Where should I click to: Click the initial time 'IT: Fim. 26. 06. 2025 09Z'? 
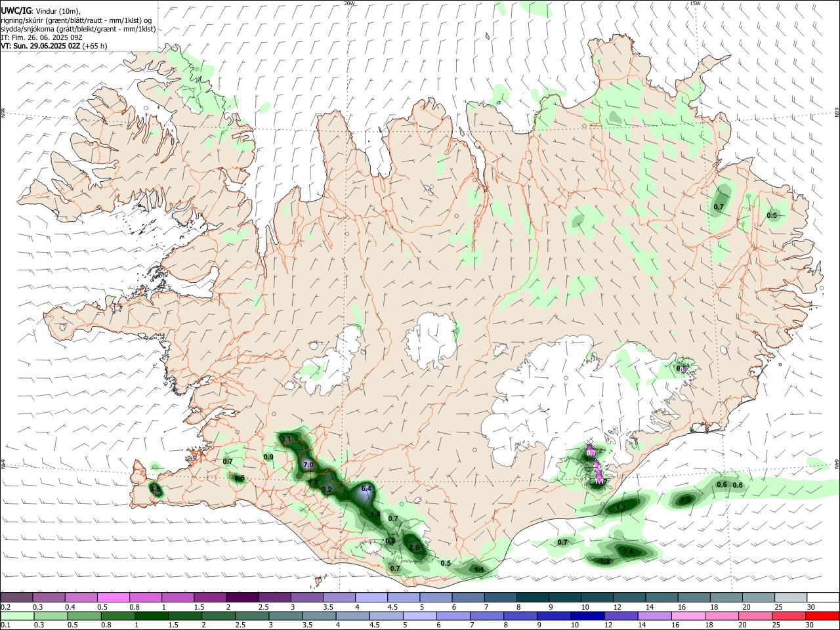tap(41, 37)
